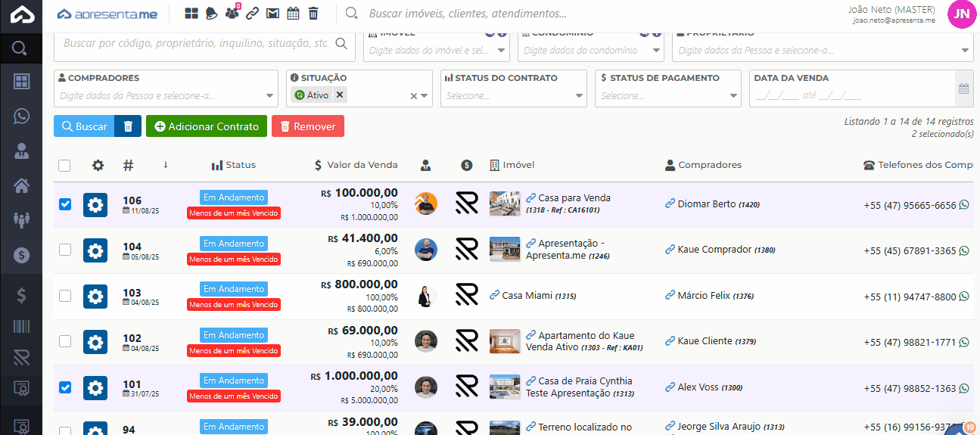Sort by the Valor da Venda column
This screenshot has height=435, width=980.
click(x=356, y=165)
